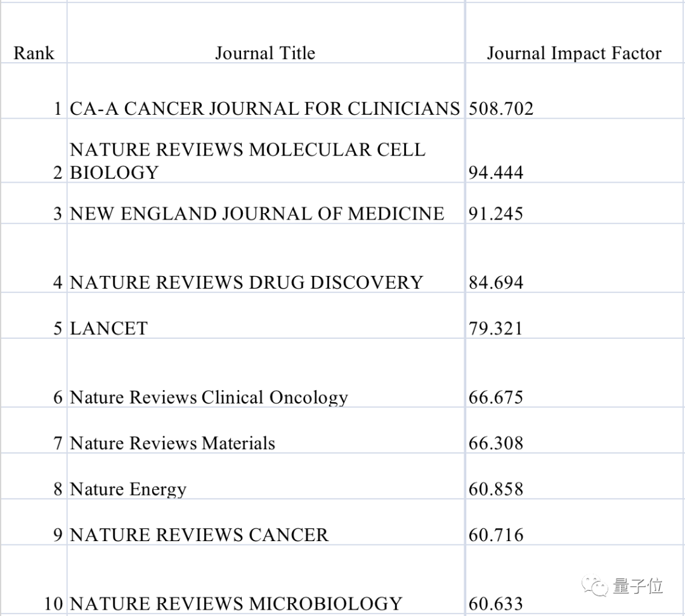This screenshot has width=685, height=616.
Task: Click rank number 1 cell
Action: point(34,91)
